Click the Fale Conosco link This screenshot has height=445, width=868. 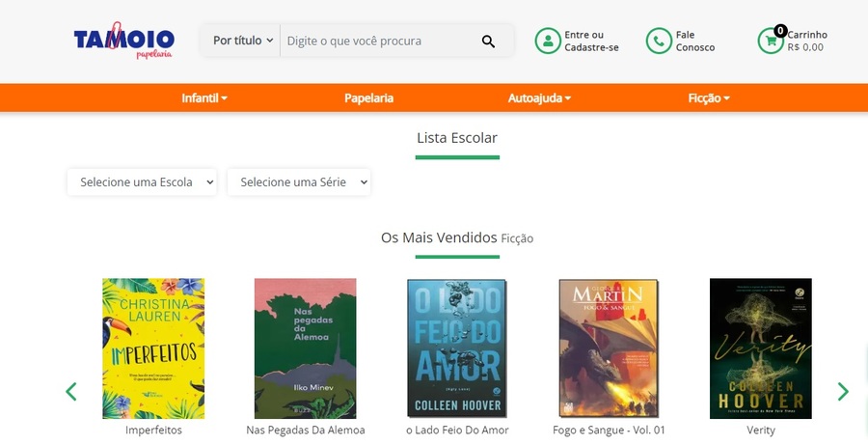click(x=695, y=41)
